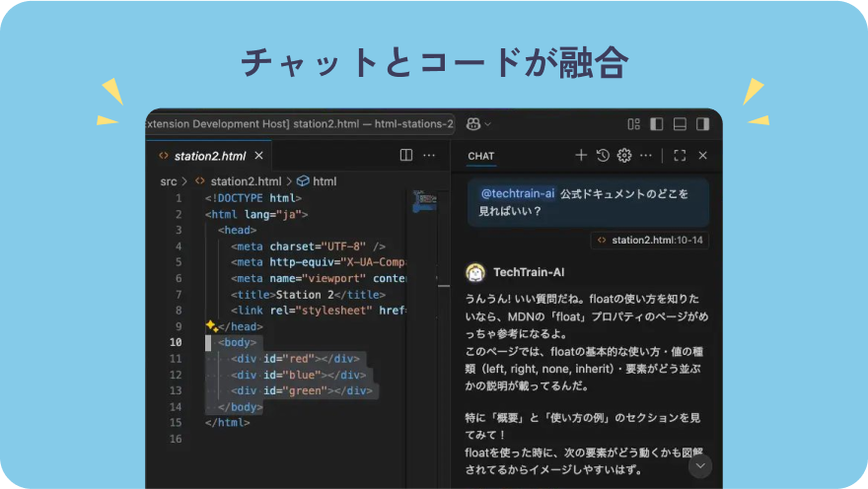The height and width of the screenshot is (489, 868).
Task: Toggle primary side bar visibility
Action: point(657,124)
